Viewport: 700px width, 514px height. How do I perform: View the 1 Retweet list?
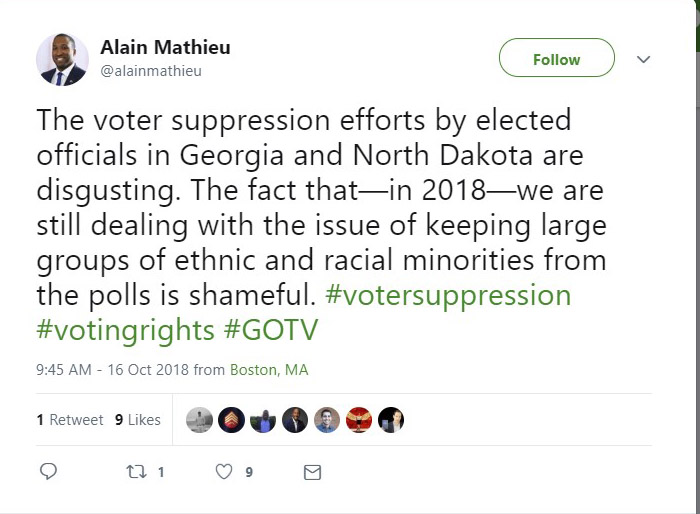70,420
